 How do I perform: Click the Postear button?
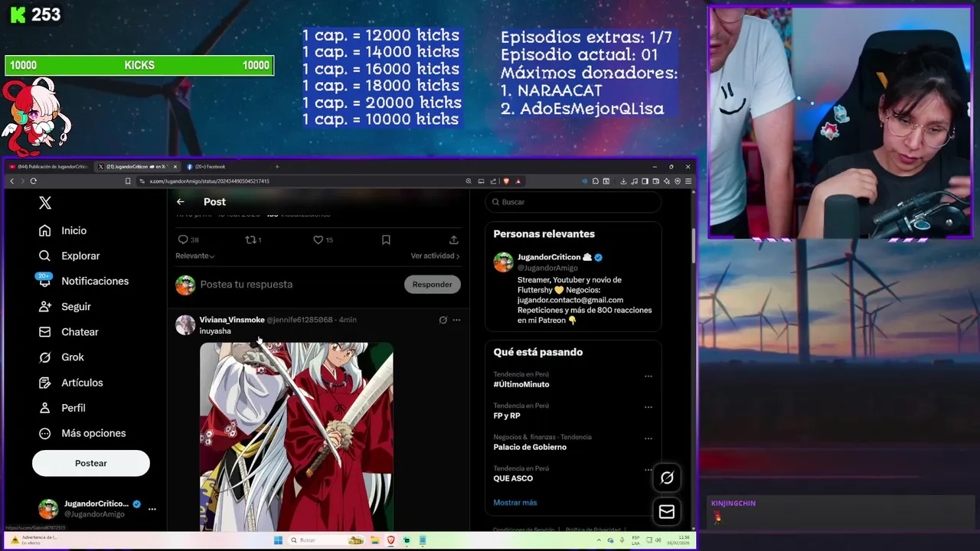[x=91, y=463]
